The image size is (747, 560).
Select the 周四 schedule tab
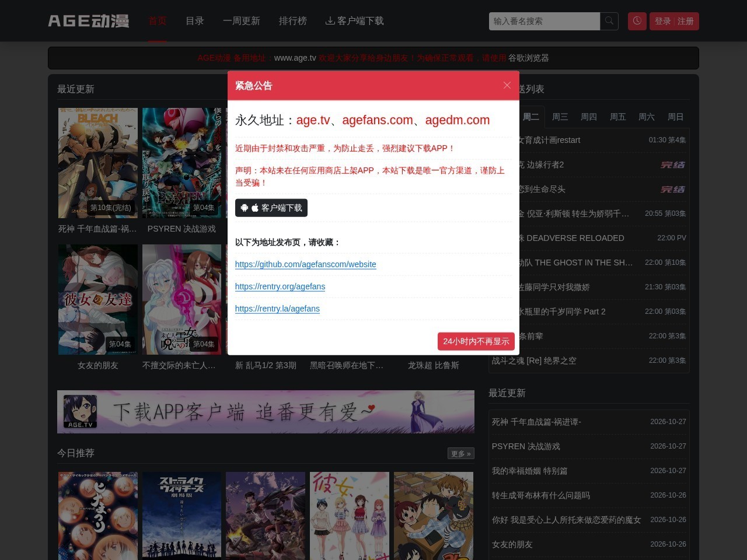tap(589, 117)
